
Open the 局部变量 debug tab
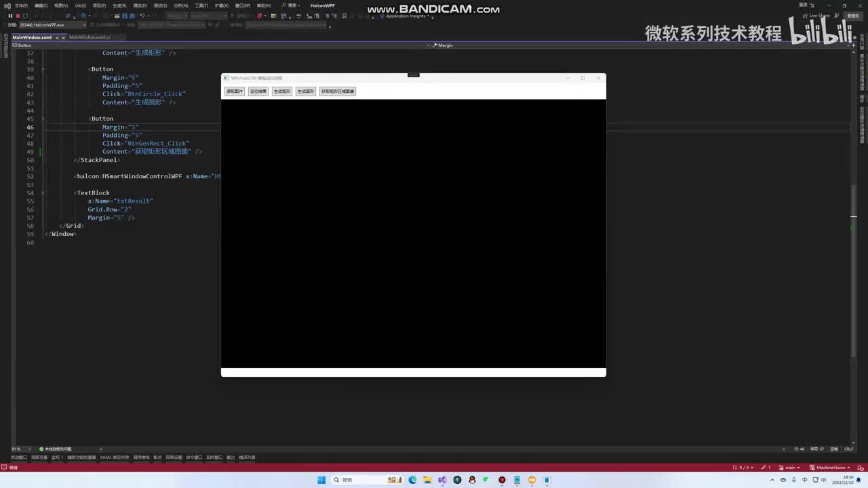tap(39, 457)
